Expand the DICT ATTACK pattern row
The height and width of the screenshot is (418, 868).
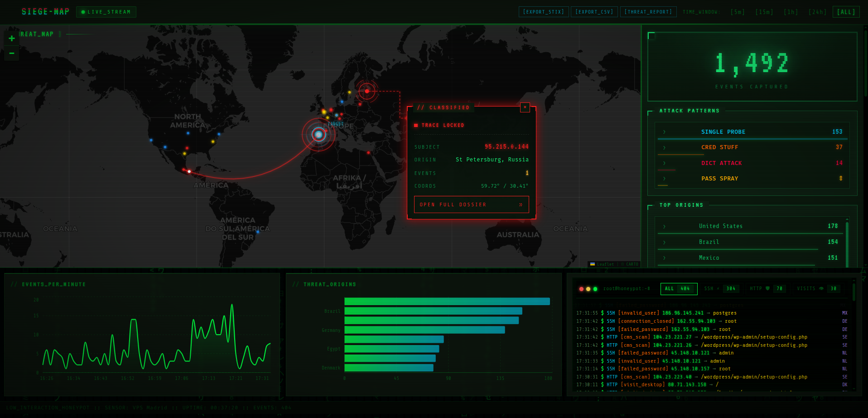pos(752,163)
